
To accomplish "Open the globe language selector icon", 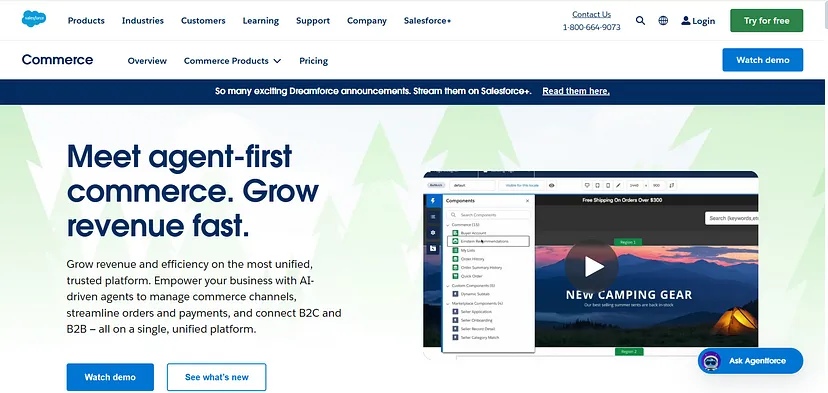I will tap(663, 21).
